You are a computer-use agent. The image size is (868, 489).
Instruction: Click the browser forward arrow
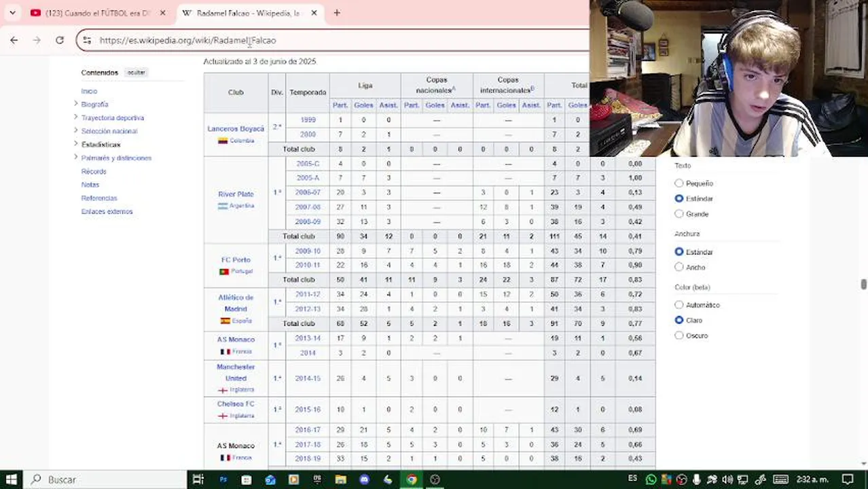coord(37,40)
